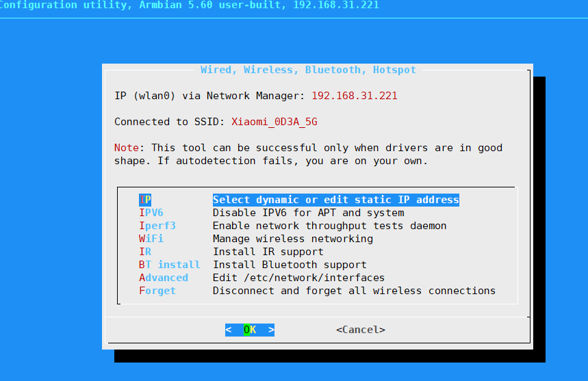Click the SSID name Xiaomi_0D3A_5G
This screenshot has width=588, height=381.
(274, 122)
